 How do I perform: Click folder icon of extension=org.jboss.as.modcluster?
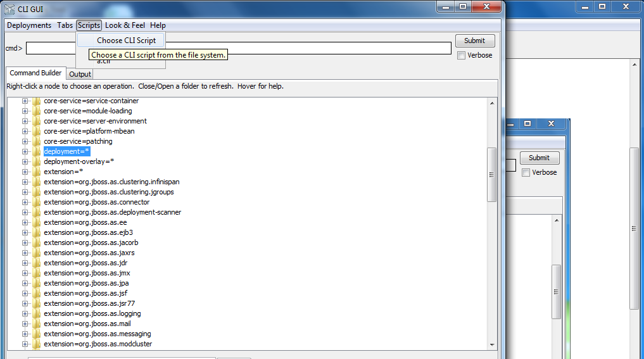click(x=37, y=344)
